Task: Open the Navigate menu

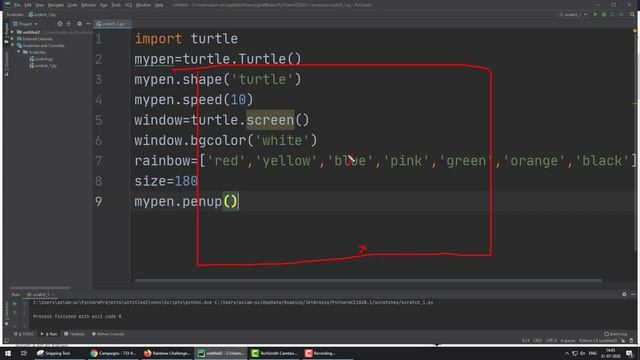Action: (x=56, y=5)
